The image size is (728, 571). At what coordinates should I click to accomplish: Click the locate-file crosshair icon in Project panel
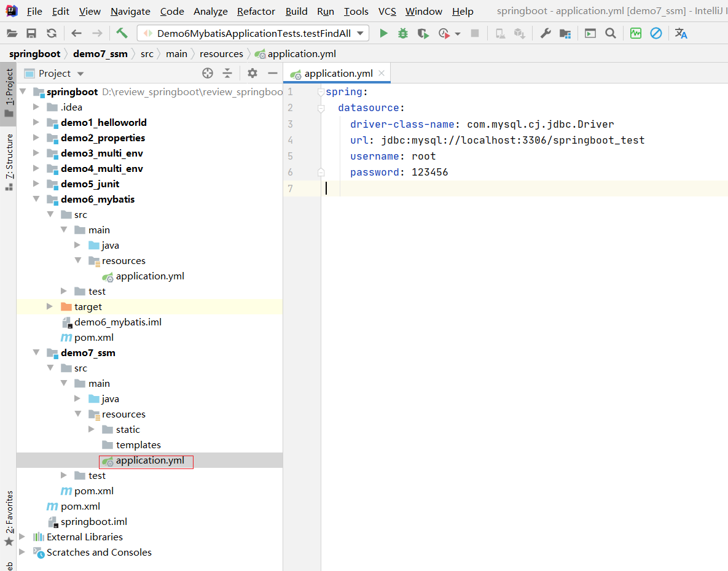coord(208,74)
